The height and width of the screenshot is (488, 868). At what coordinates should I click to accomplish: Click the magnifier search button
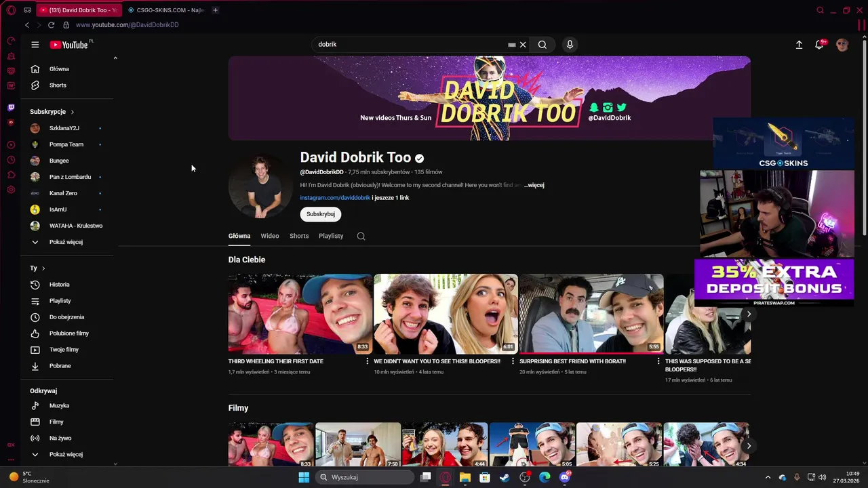coord(542,45)
